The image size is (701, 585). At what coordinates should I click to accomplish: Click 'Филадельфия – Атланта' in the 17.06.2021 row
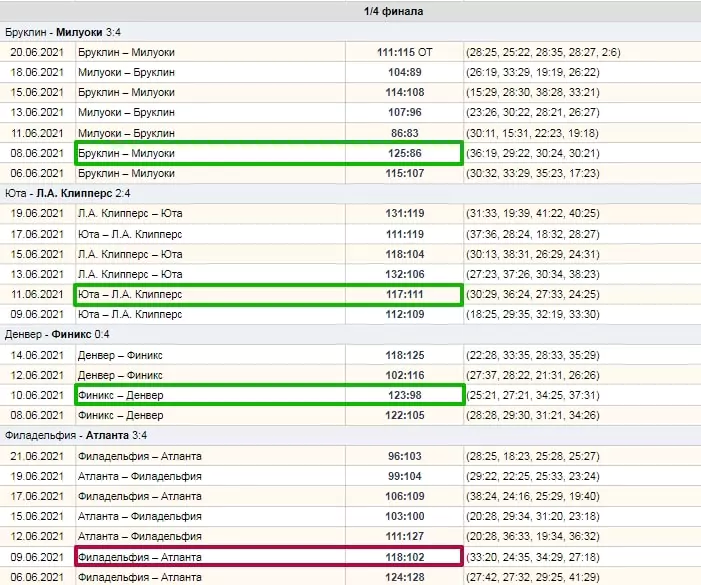[139, 497]
